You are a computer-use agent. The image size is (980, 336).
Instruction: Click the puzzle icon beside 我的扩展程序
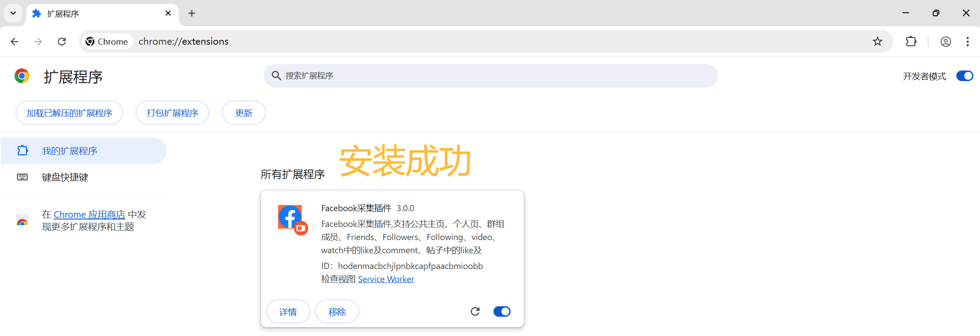tap(22, 151)
